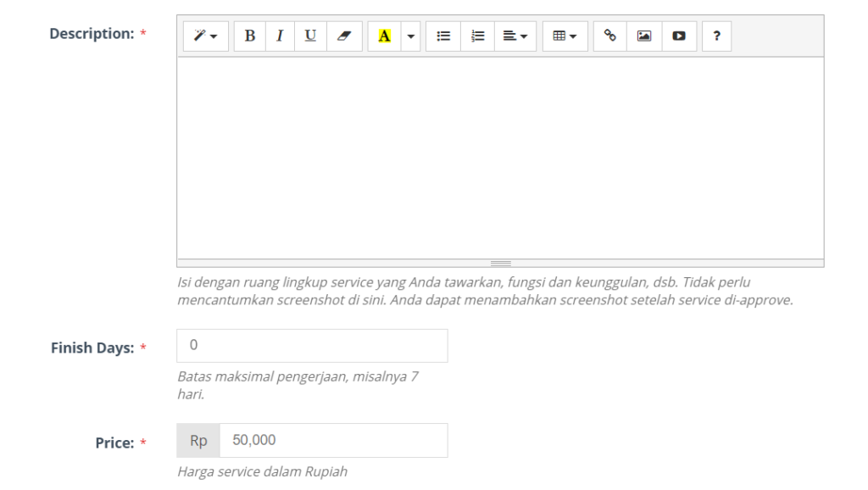The height and width of the screenshot is (490, 868).
Task: Click the Price label
Action: 114,443
